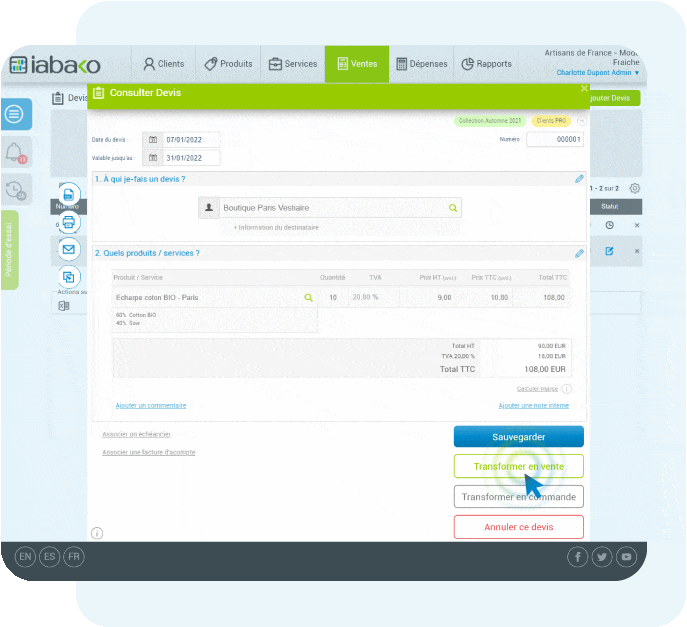Click Ajouter un commentaire link
Image resolution: width=687 pixels, height=627 pixels.
(151, 406)
